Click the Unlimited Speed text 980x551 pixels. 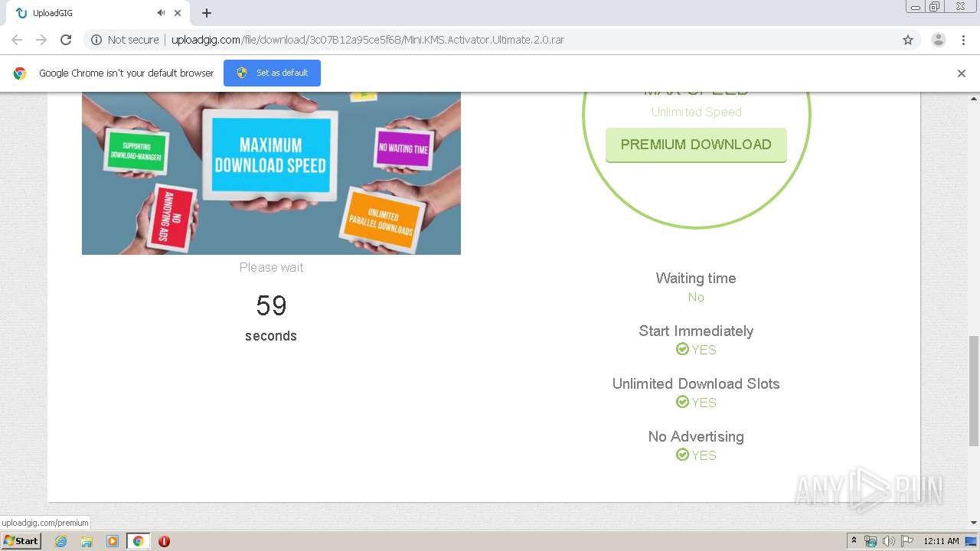[696, 112]
